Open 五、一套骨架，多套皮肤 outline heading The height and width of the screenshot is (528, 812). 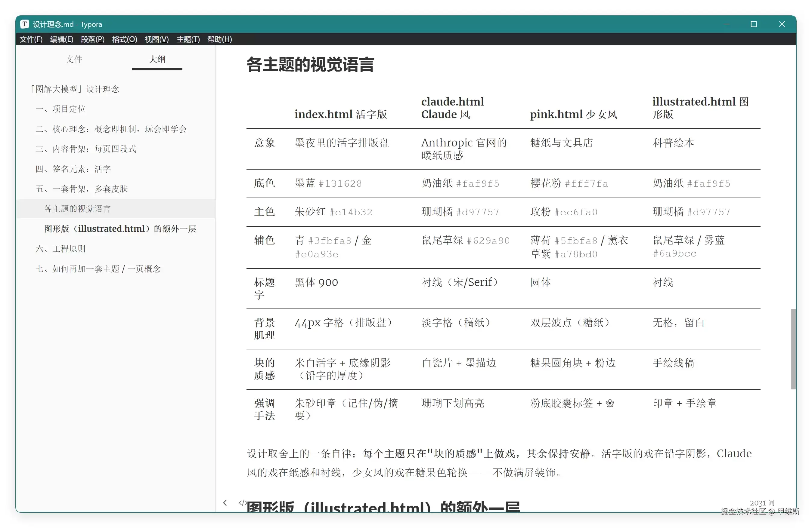82,189
